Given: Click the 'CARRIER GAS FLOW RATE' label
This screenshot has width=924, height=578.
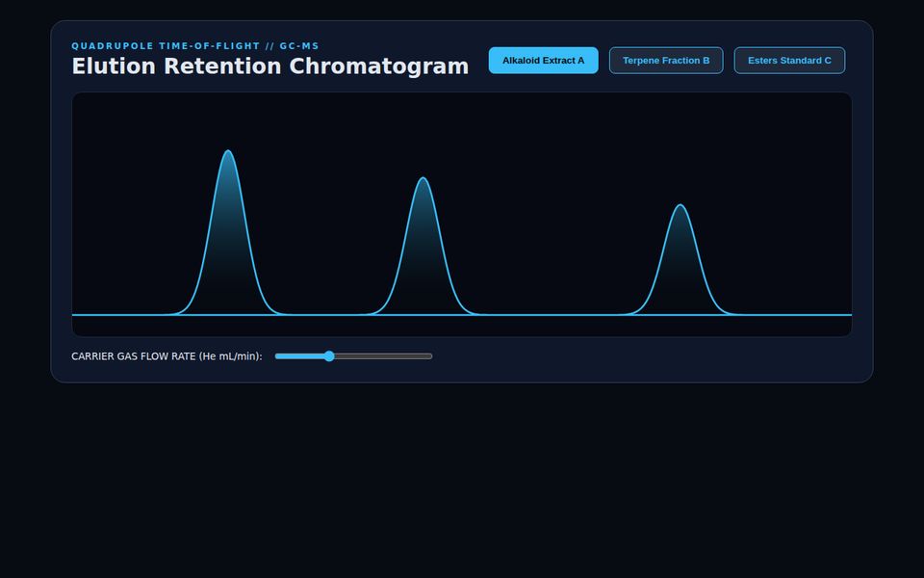Looking at the screenshot, I should coord(167,356).
